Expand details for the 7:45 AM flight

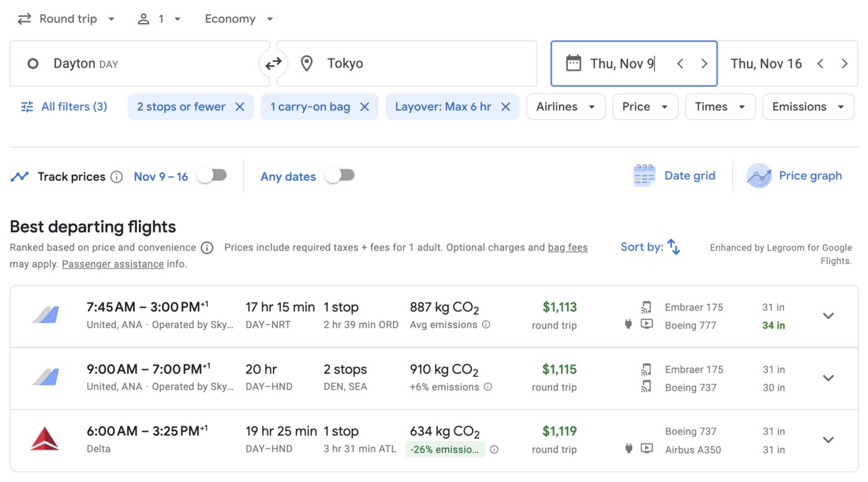click(828, 316)
